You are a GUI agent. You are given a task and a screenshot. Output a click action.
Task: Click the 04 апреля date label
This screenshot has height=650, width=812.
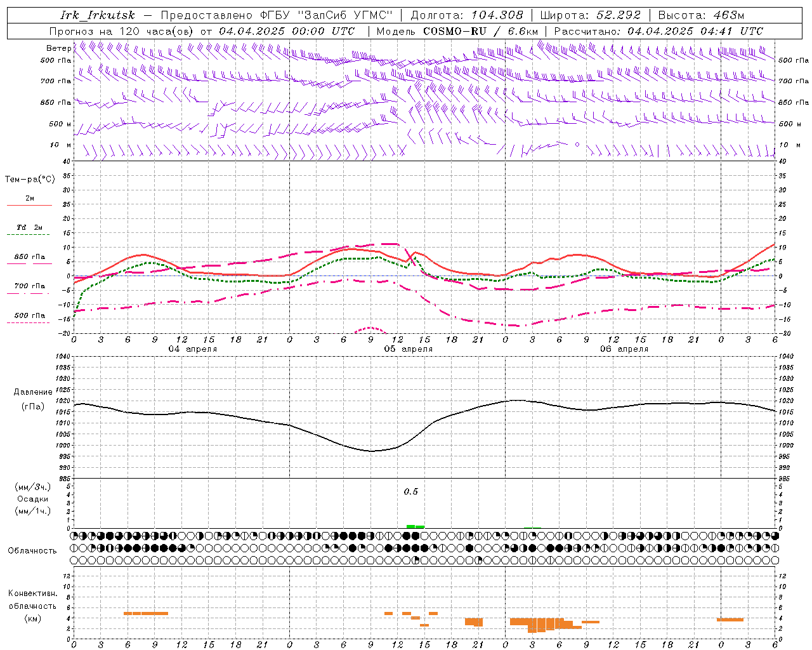(192, 349)
